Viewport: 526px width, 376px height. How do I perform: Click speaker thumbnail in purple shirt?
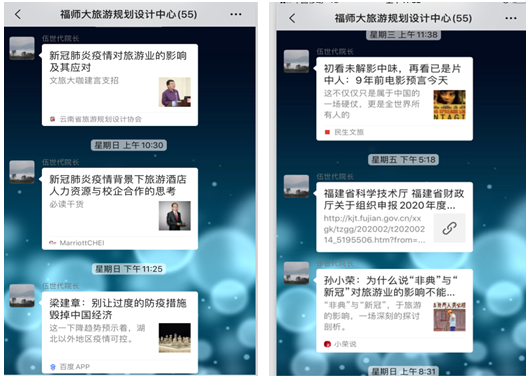point(175,92)
